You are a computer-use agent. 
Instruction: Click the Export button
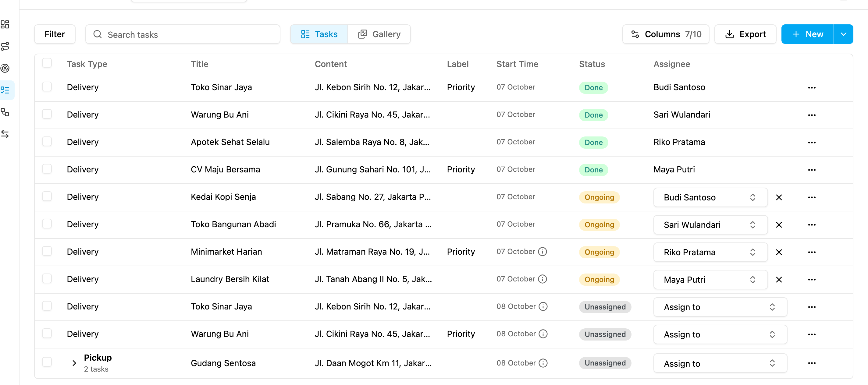[x=745, y=34]
